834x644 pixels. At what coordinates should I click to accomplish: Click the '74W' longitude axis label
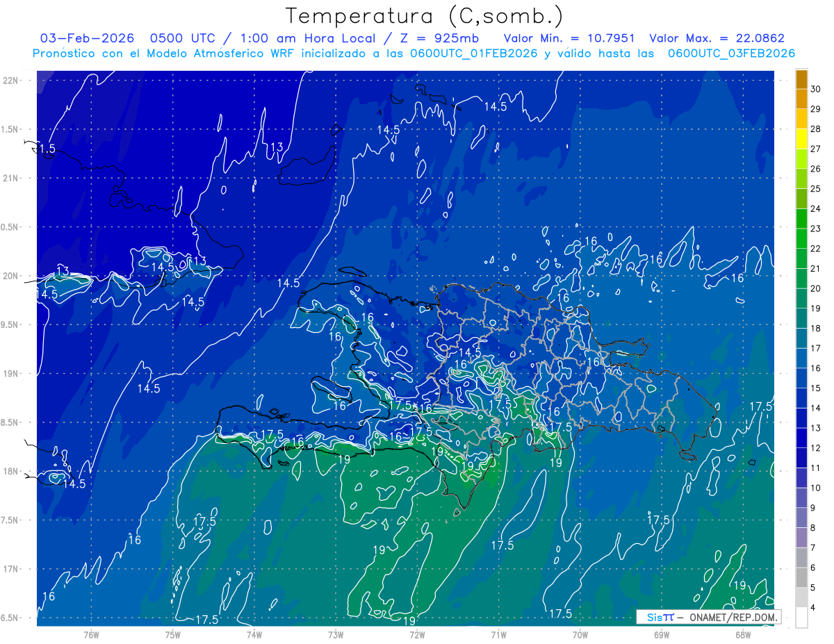coord(254,635)
